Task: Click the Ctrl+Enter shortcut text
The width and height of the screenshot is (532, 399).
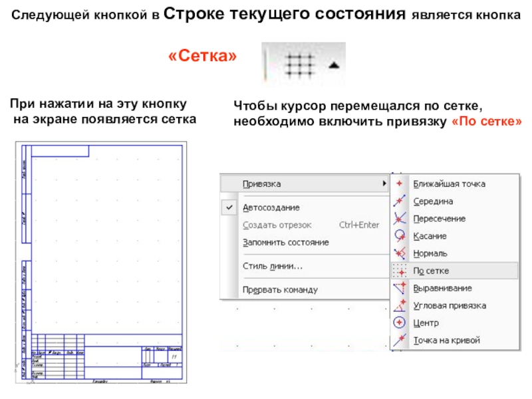Action: tap(359, 225)
